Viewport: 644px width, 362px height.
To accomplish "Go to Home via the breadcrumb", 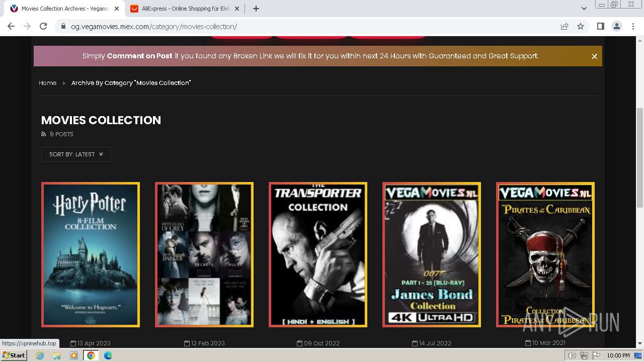I will (x=47, y=83).
